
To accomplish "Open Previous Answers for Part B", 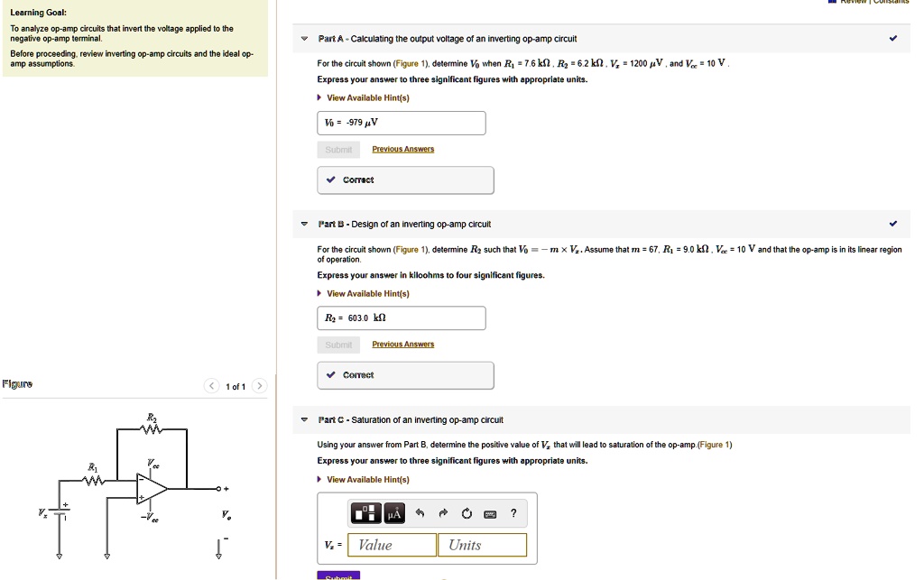I will pyautogui.click(x=402, y=344).
